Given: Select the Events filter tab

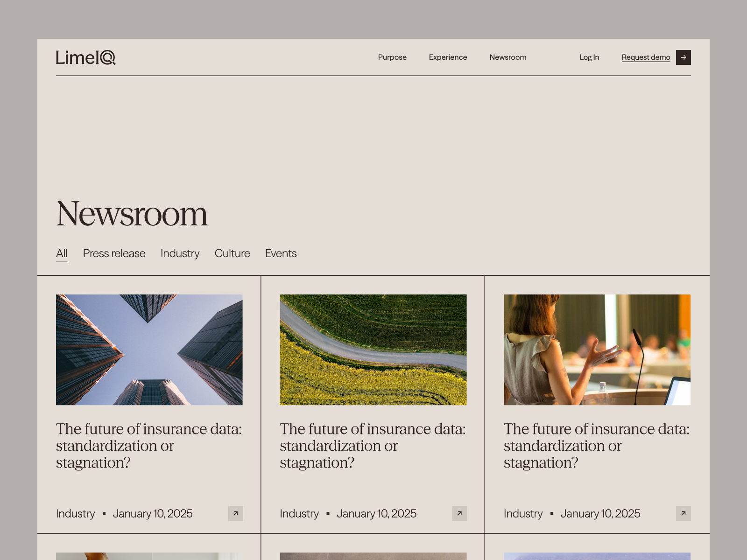Looking at the screenshot, I should [x=281, y=253].
